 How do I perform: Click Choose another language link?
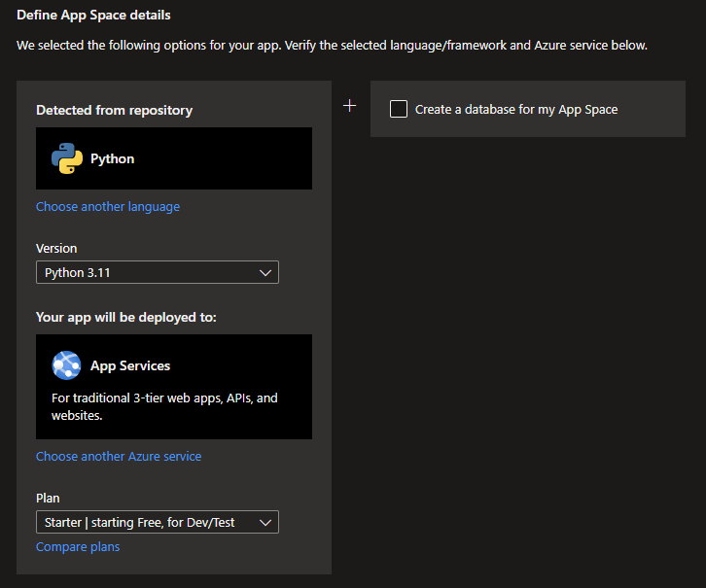point(108,206)
